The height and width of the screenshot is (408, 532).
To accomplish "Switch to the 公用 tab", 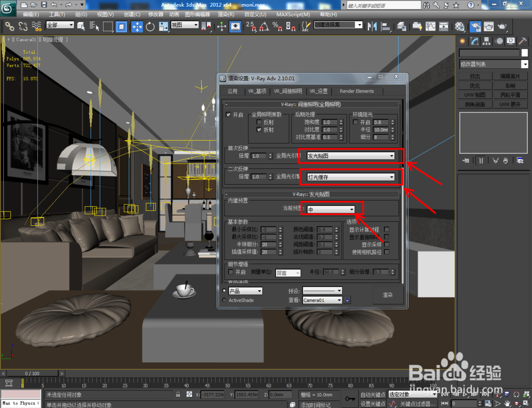I will tap(232, 91).
